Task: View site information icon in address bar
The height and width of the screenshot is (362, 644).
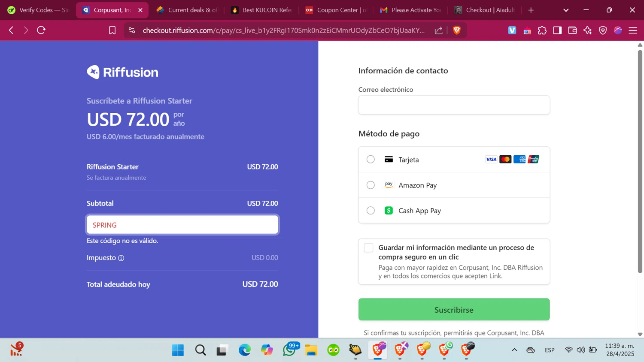Action: coord(132,30)
